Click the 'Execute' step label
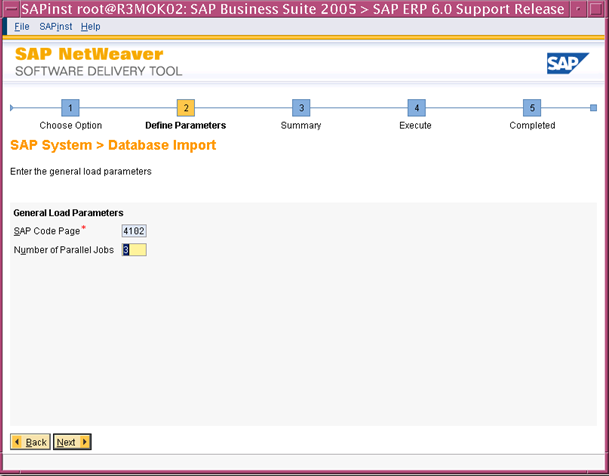Screen dimensions: 609x476 [416, 125]
